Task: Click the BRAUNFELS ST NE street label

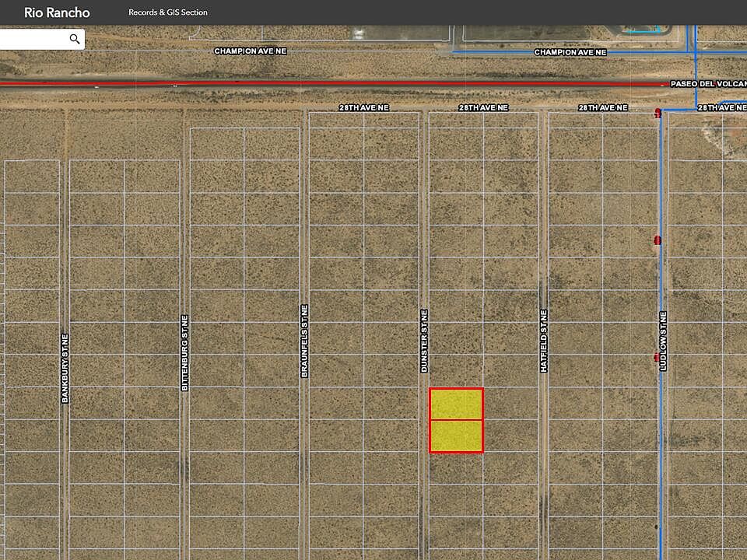Action: pos(304,341)
